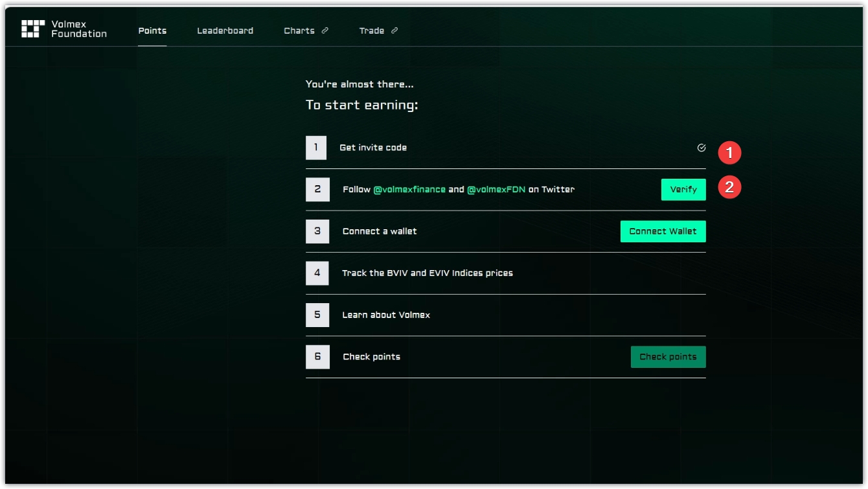Viewport: 868px width, 489px height.
Task: Open the @volmexFDN Twitter link
Action: [x=496, y=190]
